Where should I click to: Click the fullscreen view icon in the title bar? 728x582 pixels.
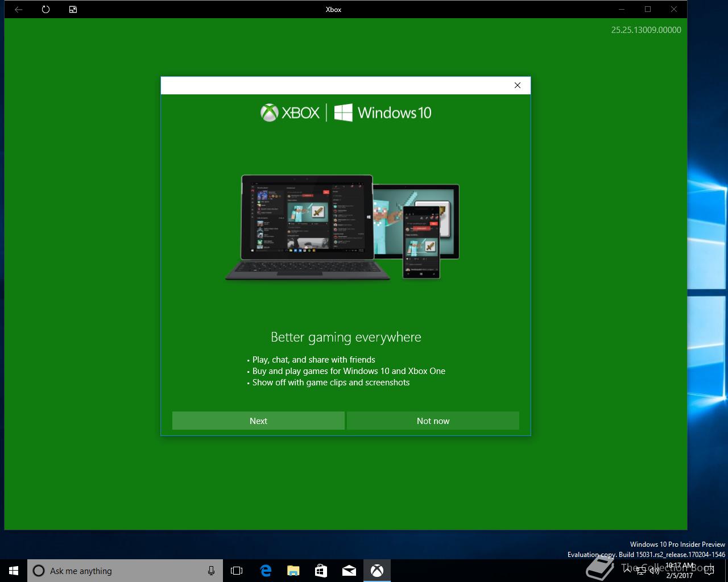click(73, 9)
